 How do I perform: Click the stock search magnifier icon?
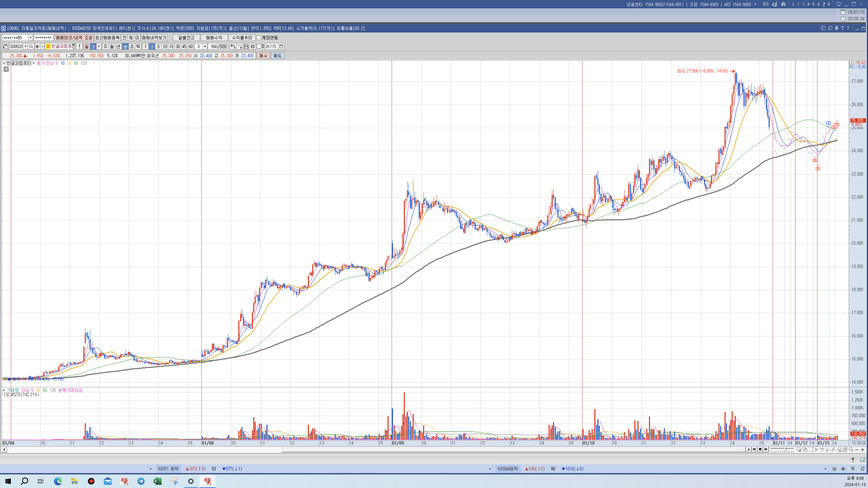(x=31, y=46)
